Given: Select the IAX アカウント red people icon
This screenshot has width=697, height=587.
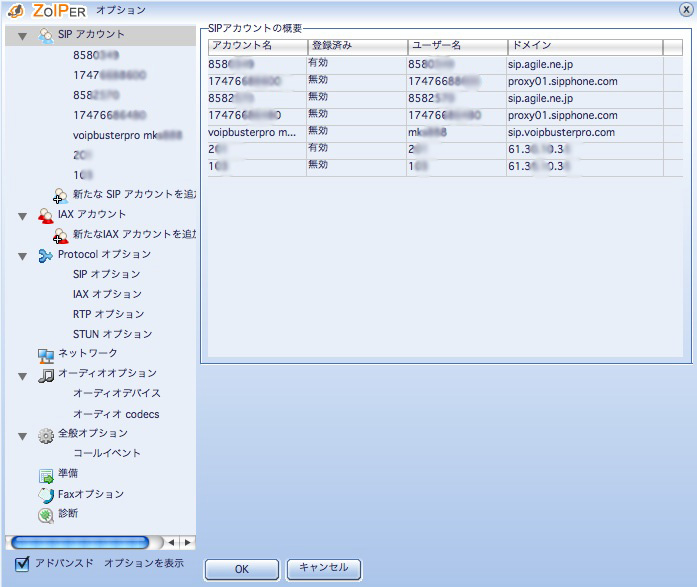Looking at the screenshot, I should click(x=45, y=215).
